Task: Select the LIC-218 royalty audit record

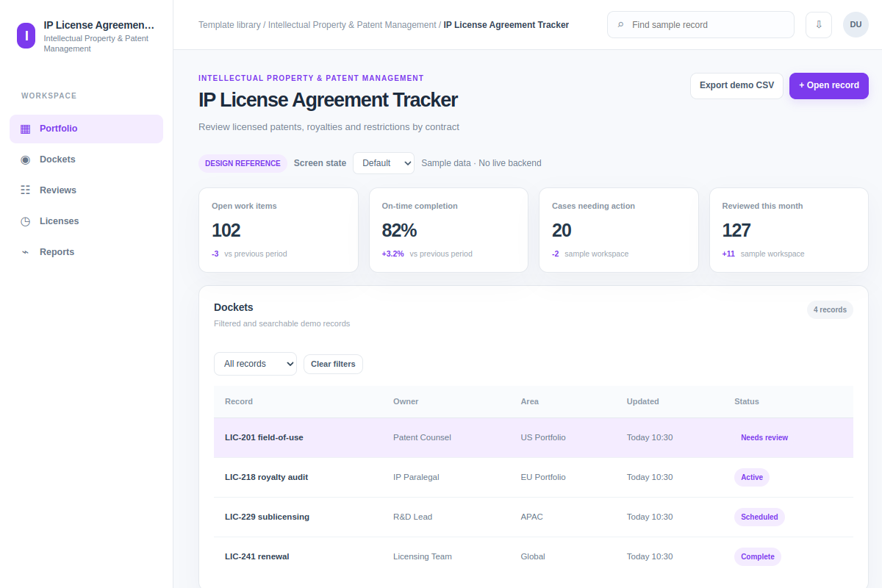Action: (534, 477)
